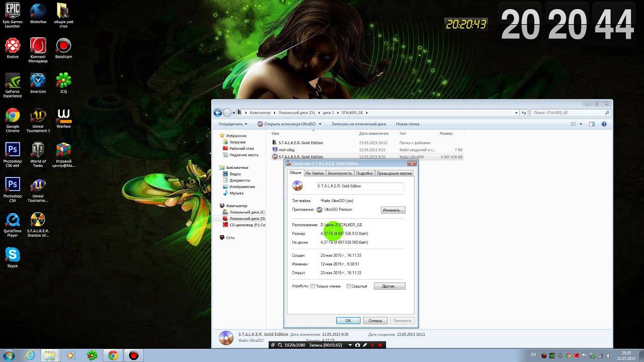Open the address bar history dropdown
Image resolution: width=644 pixels, height=362 pixels.
point(517,113)
